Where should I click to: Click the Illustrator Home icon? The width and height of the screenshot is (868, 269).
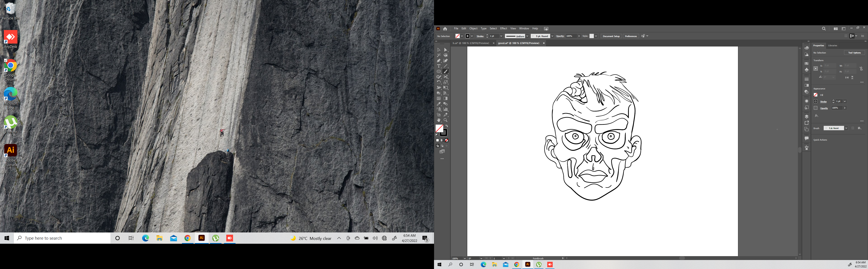tap(445, 29)
